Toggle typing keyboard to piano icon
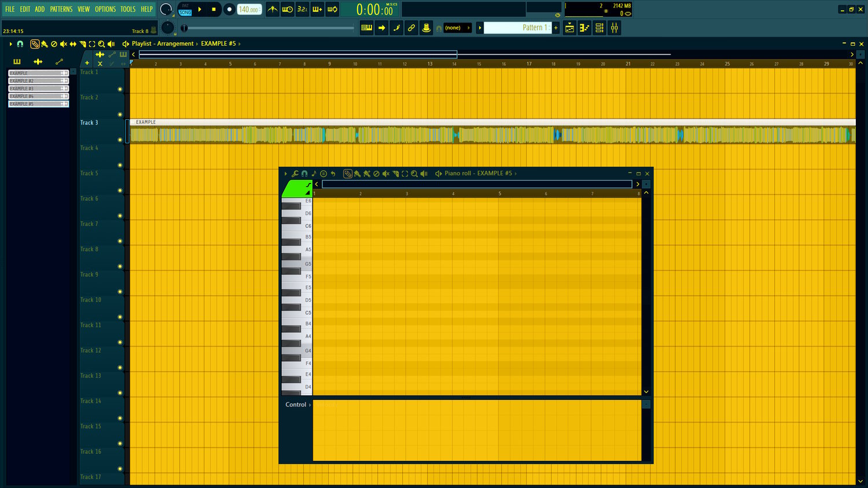868x488 pixels. [x=367, y=27]
